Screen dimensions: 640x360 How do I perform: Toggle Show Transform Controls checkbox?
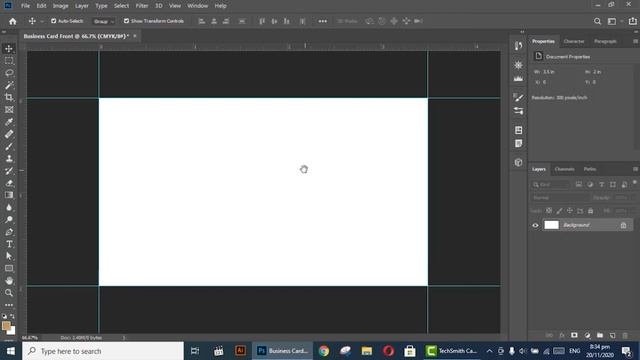coord(127,21)
